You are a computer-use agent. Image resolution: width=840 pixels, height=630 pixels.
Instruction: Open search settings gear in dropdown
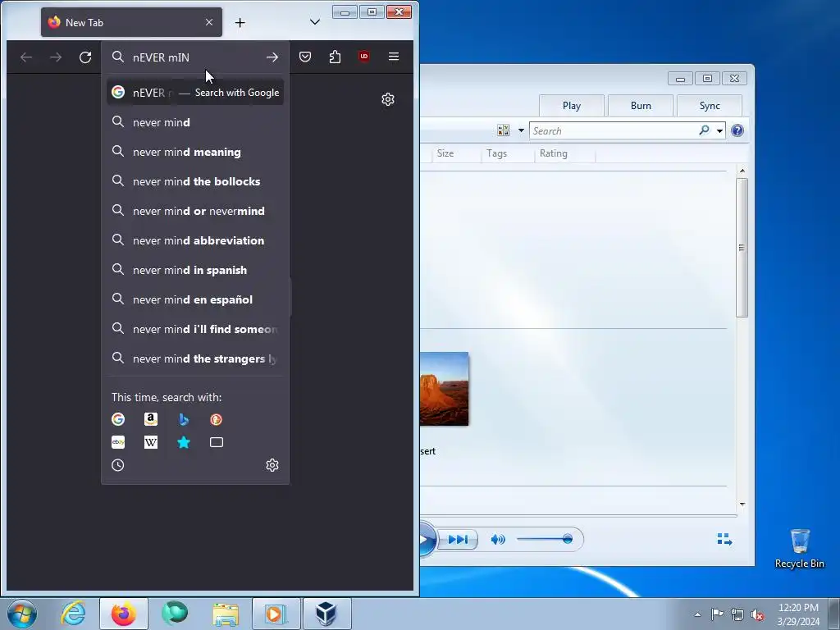pos(272,465)
